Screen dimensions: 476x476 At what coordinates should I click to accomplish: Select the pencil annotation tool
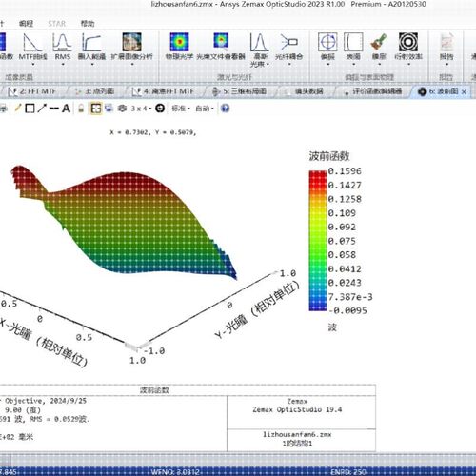point(18,109)
